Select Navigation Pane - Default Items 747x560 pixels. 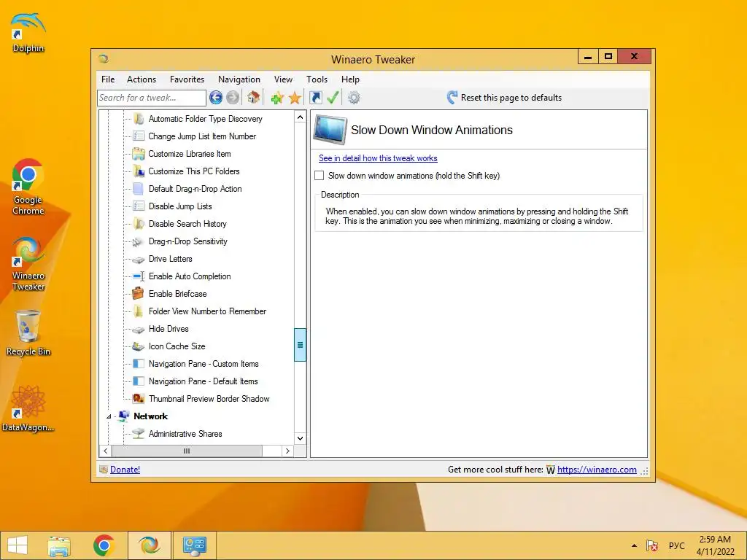click(x=203, y=381)
